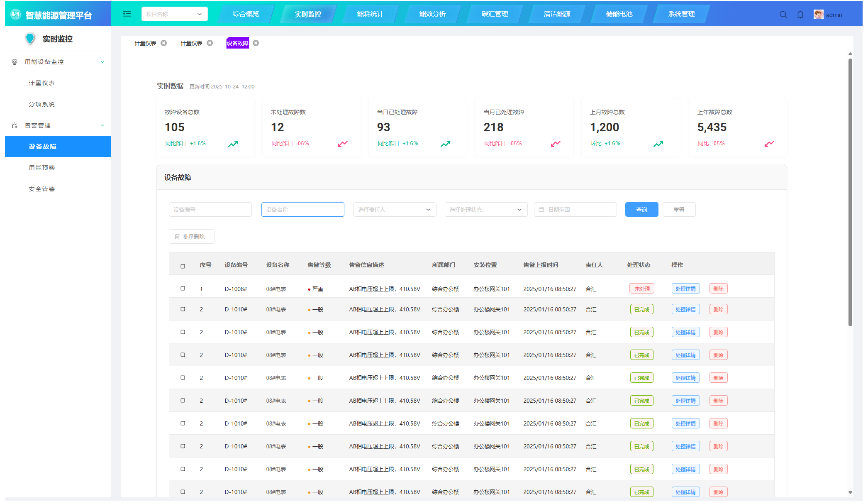Screen dimensions: 868x504
Task: Open 用能预警 in the sidebar
Action: pyautogui.click(x=42, y=168)
